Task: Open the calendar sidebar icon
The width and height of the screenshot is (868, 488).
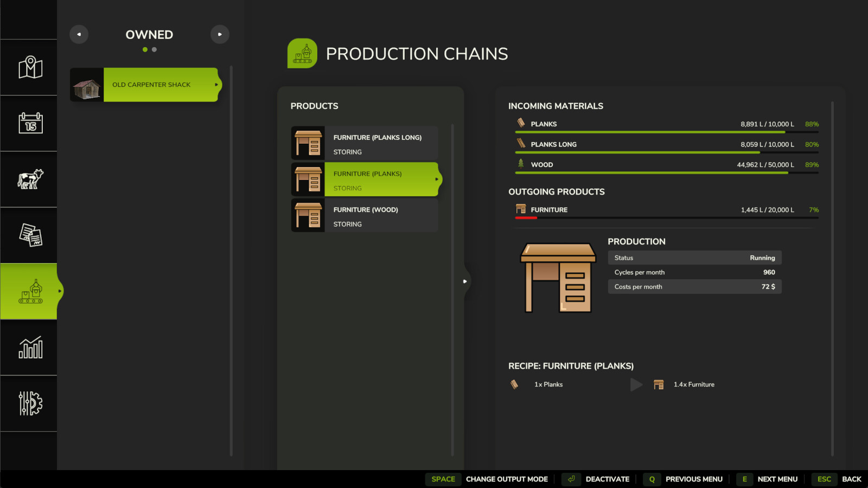Action: coord(30,123)
